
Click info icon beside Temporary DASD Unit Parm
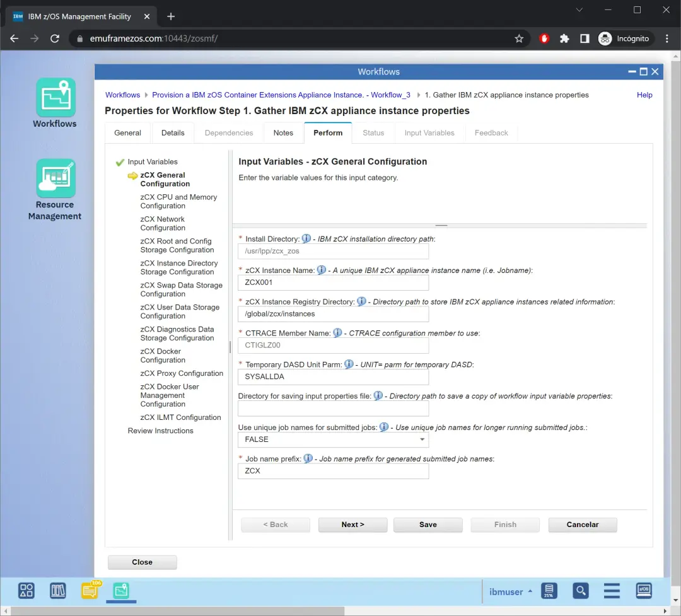point(349,364)
